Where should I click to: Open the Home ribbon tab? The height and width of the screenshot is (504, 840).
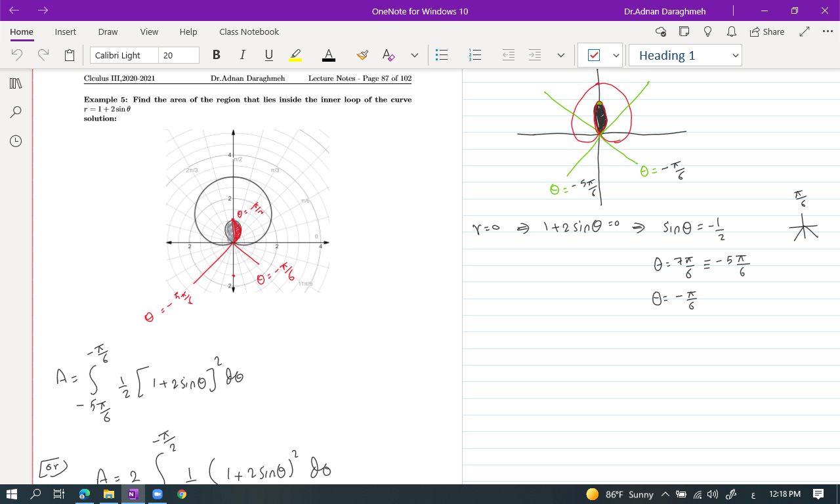[x=22, y=31]
